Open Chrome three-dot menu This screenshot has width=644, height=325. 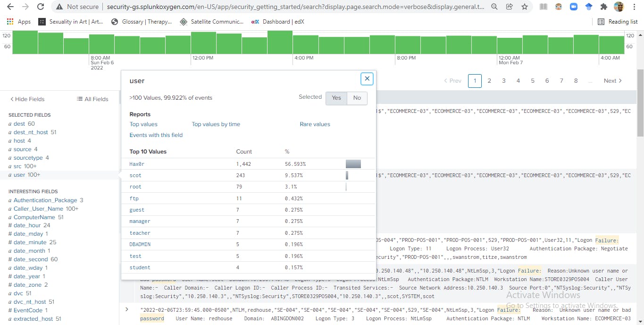tap(634, 7)
